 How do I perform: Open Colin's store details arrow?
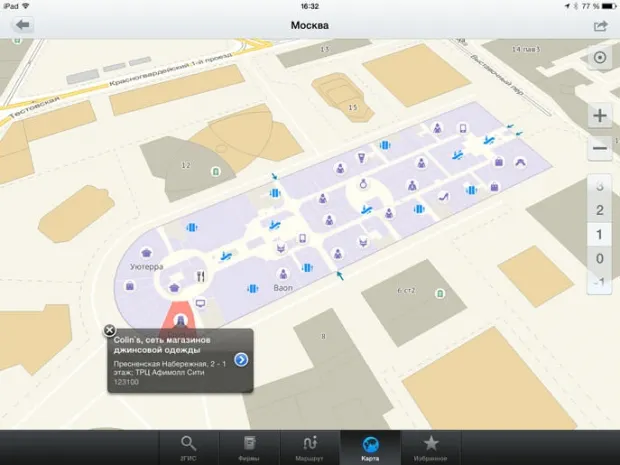coord(241,360)
